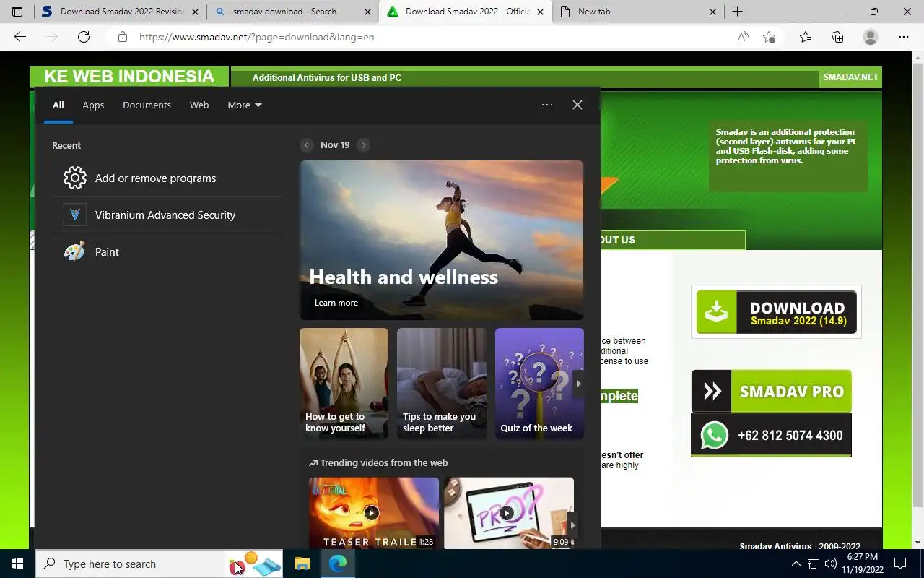Open the volume tray icon
924x578 pixels.
pos(831,564)
